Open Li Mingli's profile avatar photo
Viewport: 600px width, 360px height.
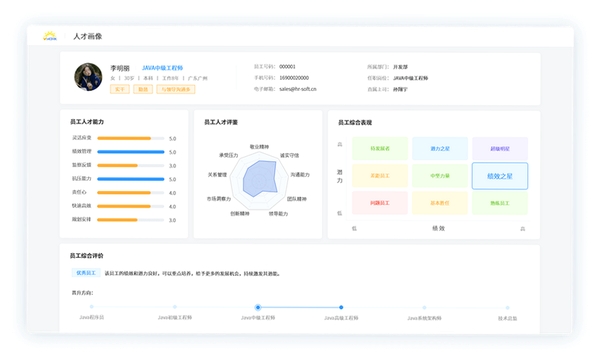(88, 77)
